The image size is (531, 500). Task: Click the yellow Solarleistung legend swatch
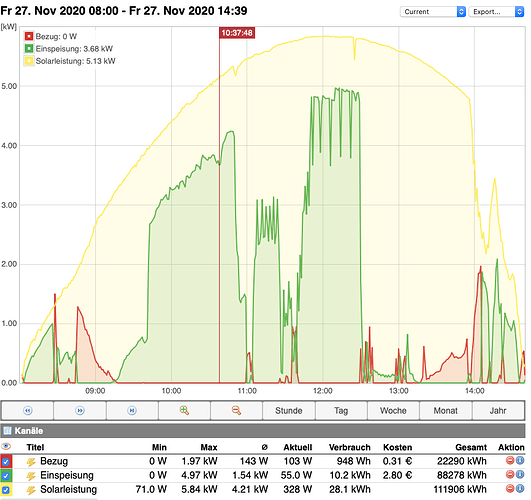click(x=29, y=61)
